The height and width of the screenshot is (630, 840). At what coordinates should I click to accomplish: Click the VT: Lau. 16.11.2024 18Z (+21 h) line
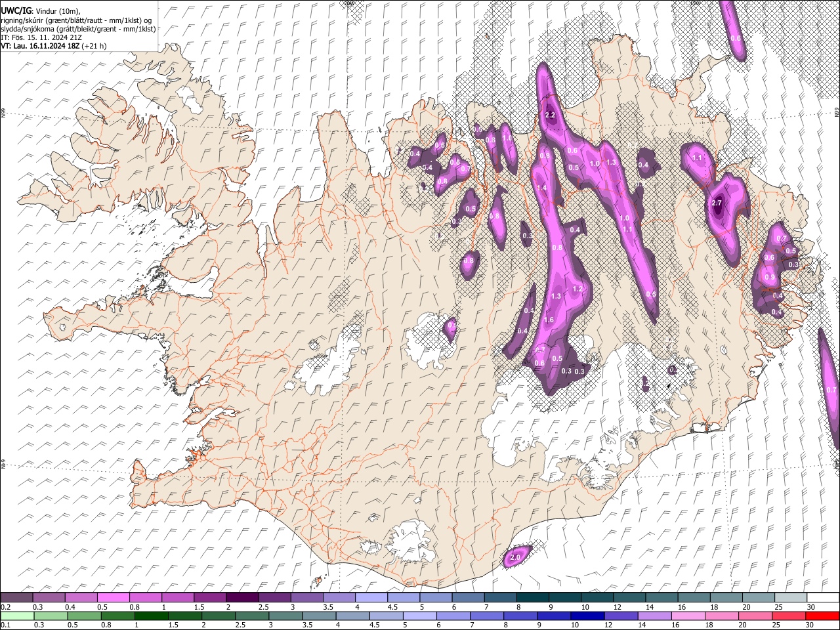53,46
